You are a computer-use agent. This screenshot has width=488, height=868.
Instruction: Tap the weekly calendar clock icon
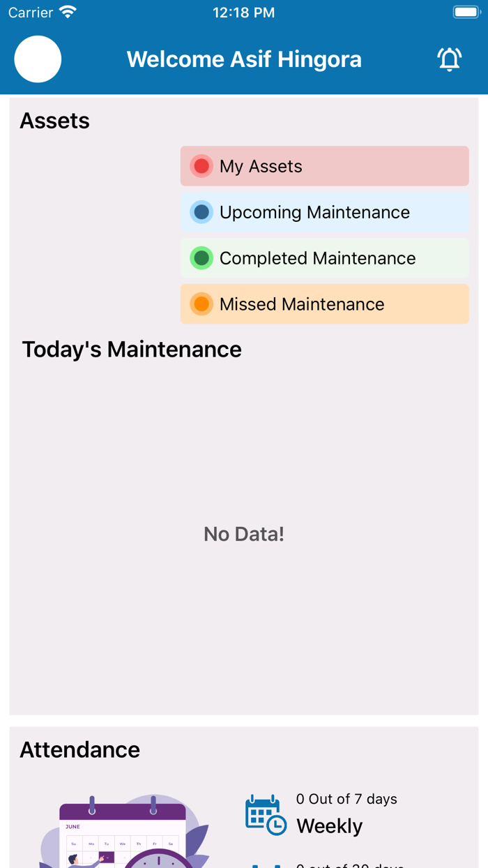point(266,814)
